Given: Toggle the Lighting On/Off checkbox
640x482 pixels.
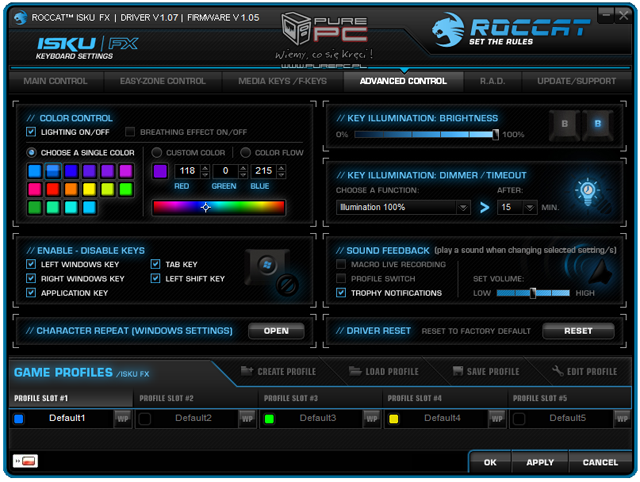Looking at the screenshot, I should 32,132.
